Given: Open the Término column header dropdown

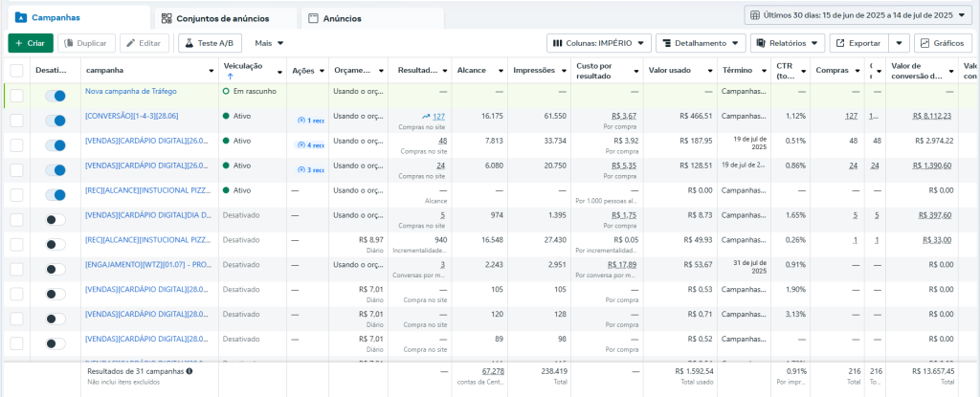Looking at the screenshot, I should pos(765,71).
